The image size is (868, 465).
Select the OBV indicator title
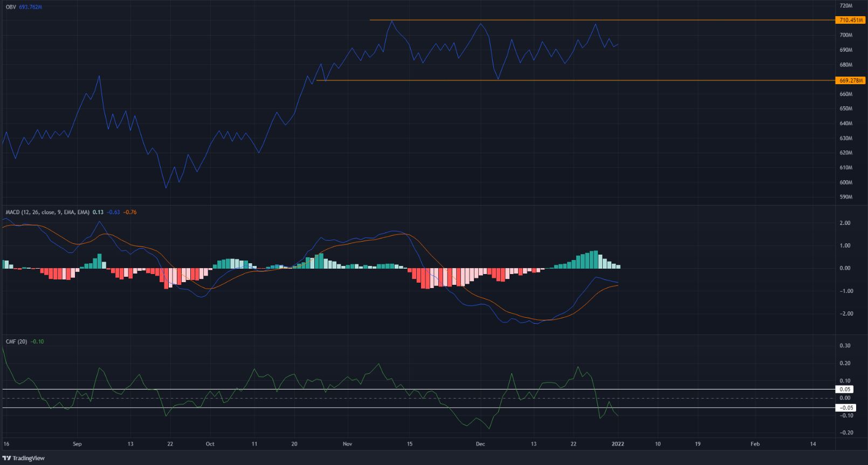(x=10, y=8)
